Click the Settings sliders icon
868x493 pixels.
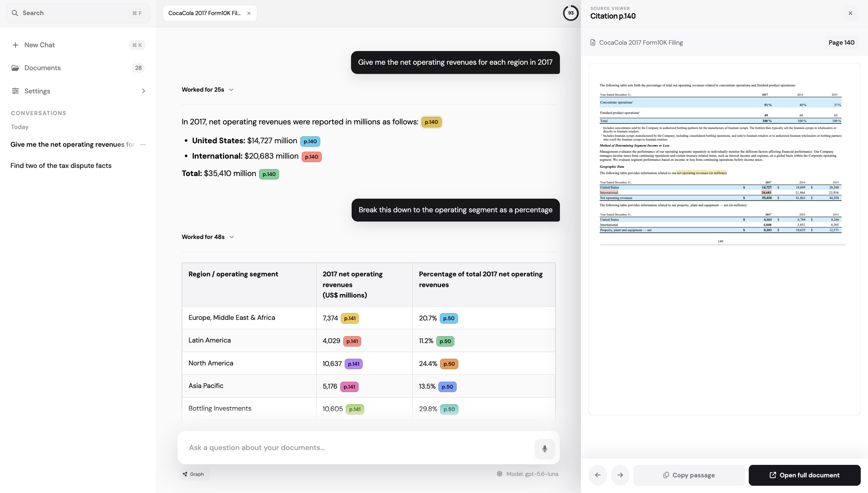(15, 91)
